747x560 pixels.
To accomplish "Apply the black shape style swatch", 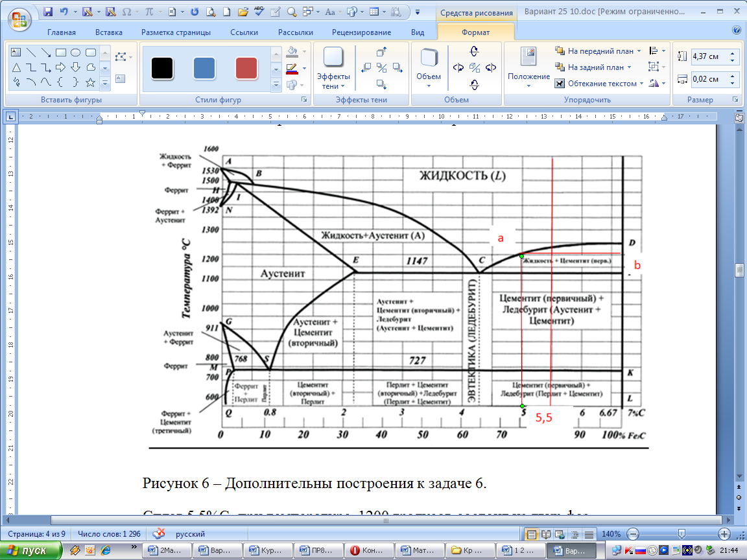I will (x=162, y=68).
